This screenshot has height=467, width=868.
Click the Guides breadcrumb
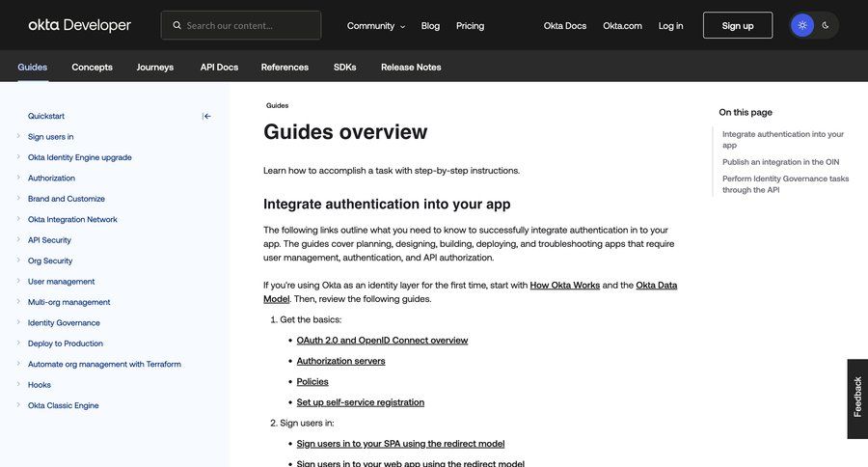pos(277,105)
